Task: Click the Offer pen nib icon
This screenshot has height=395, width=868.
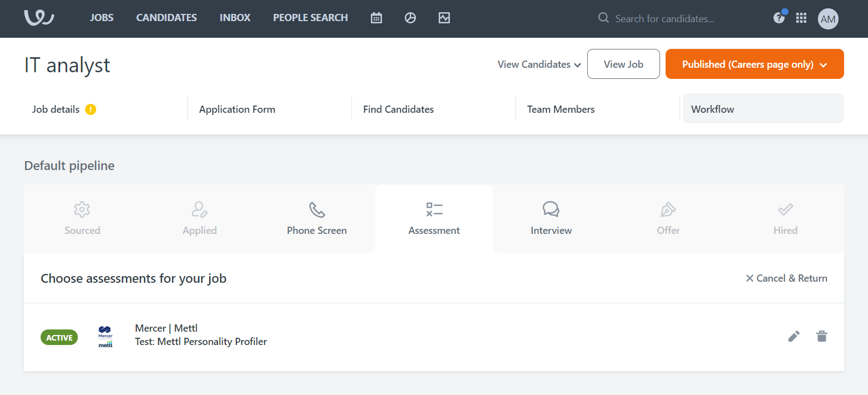Action: click(x=668, y=209)
